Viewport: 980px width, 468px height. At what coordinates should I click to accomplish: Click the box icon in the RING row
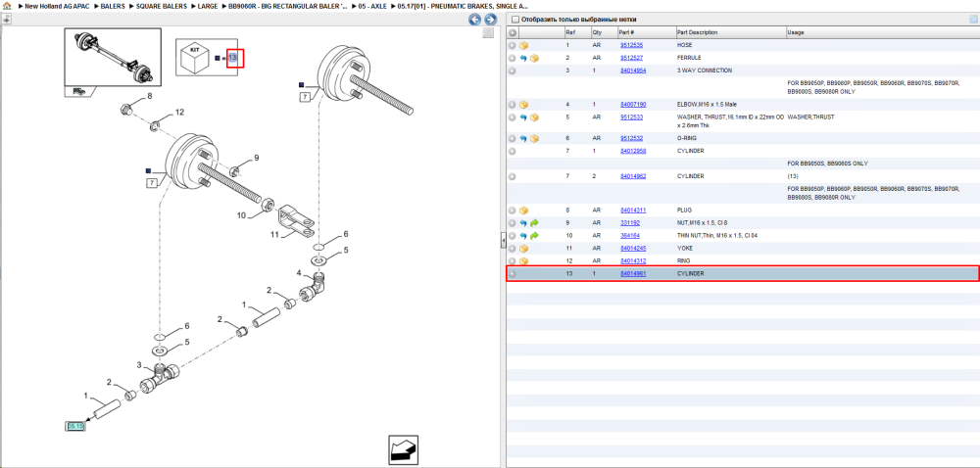point(523,260)
